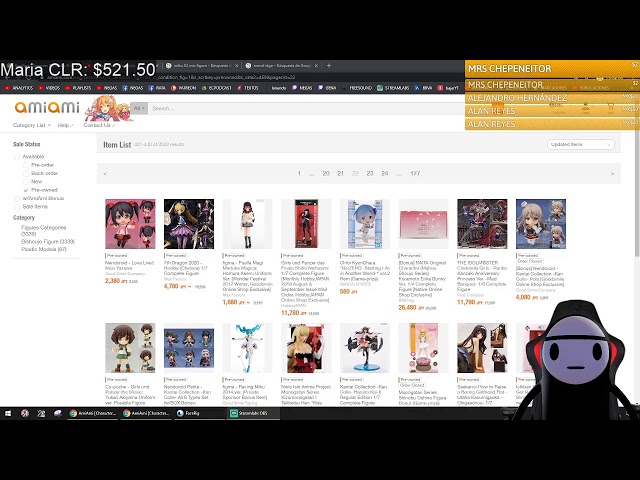Image resolution: width=640 pixels, height=480 pixels.
Task: Open the FREESOUND bookmark
Action: pyautogui.click(x=360, y=88)
